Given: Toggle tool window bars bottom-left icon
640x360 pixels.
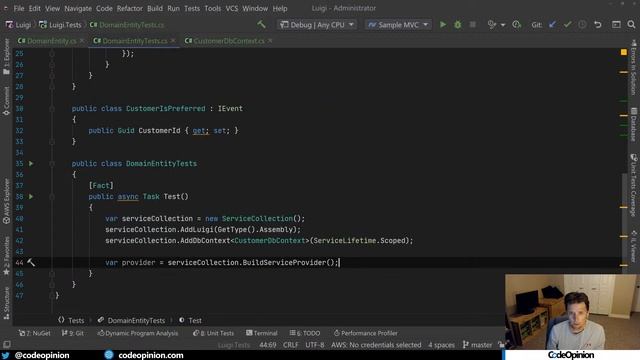Looking at the screenshot, I should [x=7, y=344].
